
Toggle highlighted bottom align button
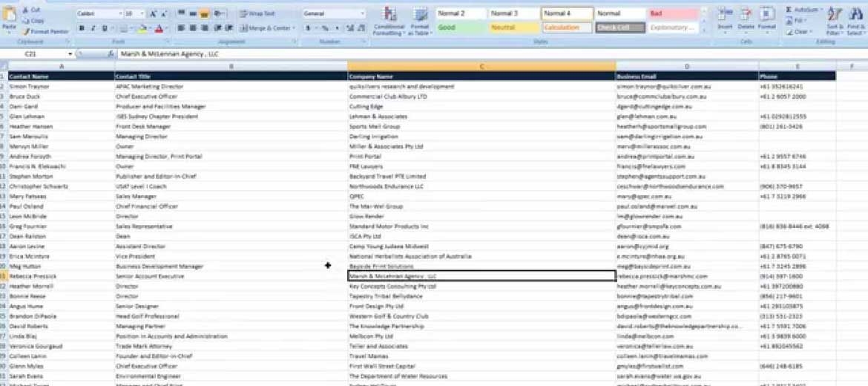pos(204,13)
